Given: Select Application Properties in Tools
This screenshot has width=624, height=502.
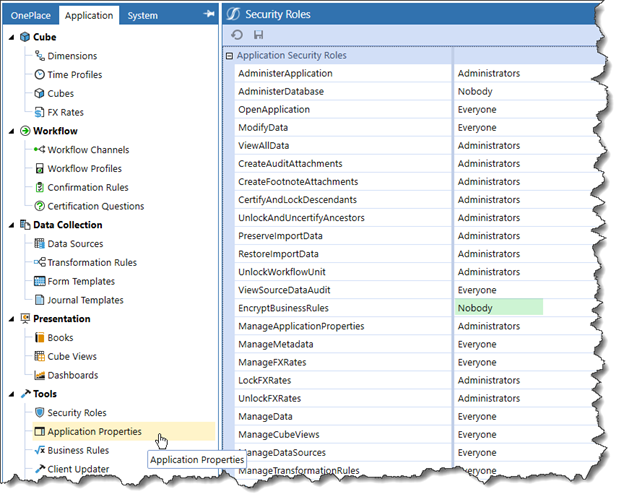Looking at the screenshot, I should coord(94,432).
